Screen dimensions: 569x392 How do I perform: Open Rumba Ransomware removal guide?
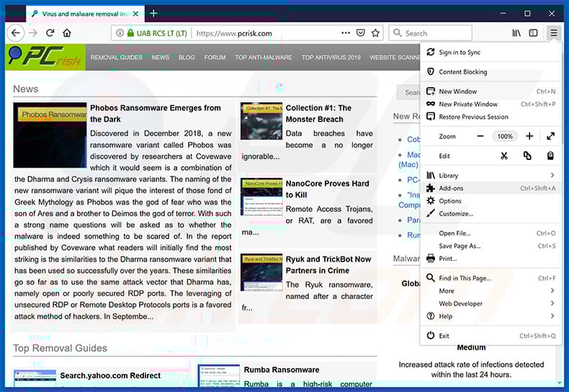[x=282, y=370]
